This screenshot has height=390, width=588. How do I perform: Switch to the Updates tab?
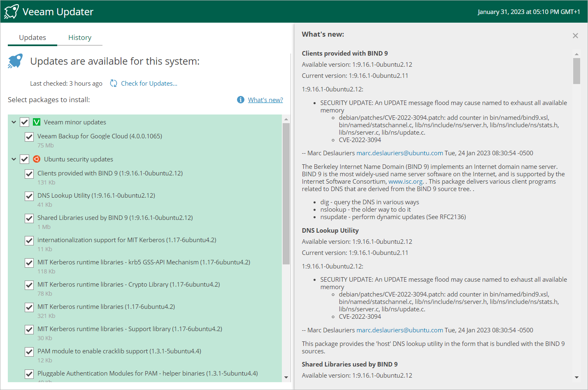point(33,37)
